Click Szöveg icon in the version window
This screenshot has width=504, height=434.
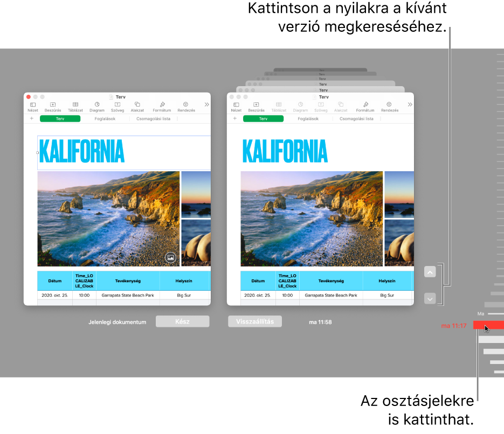coord(321,107)
